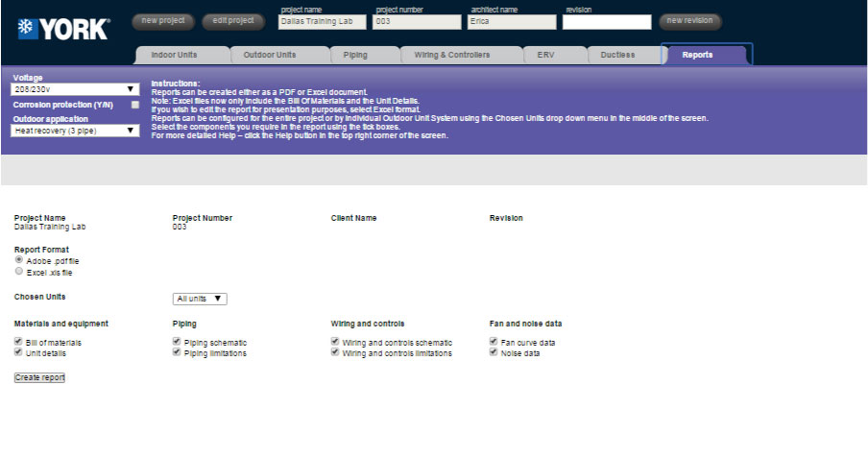Go to the Wiring & Controllers tab
The width and height of the screenshot is (868, 457).
point(451,56)
